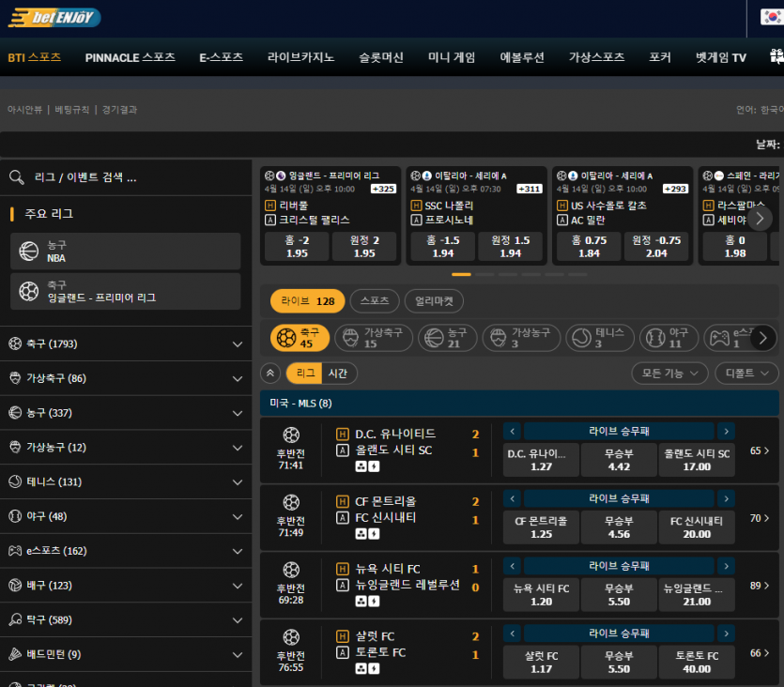Viewport: 784px width, 687px height.
Task: Open the 모든 기능 dropdown
Action: 669,374
